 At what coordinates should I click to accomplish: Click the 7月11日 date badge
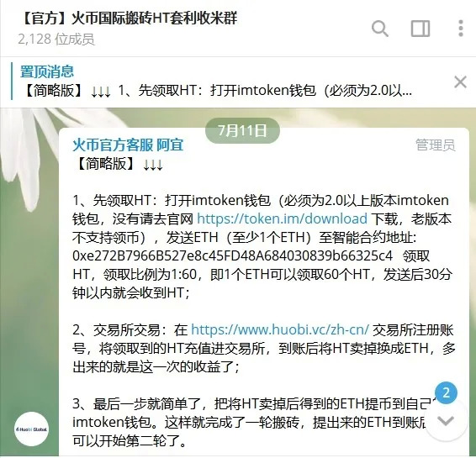(x=242, y=130)
